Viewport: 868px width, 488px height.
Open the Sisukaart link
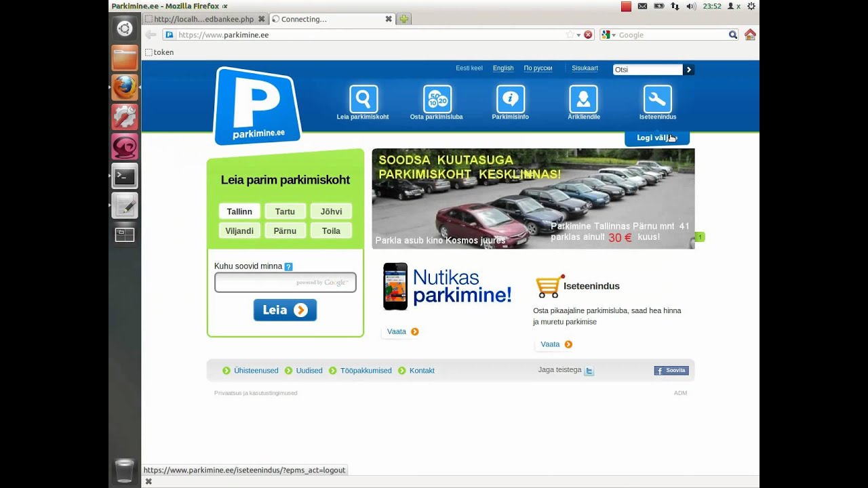(x=585, y=68)
